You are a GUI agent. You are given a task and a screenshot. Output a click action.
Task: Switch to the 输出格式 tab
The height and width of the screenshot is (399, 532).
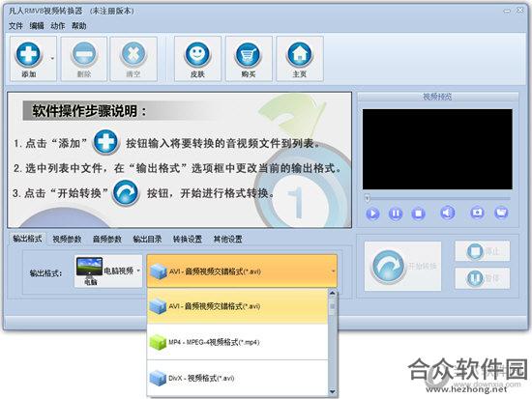click(x=27, y=239)
